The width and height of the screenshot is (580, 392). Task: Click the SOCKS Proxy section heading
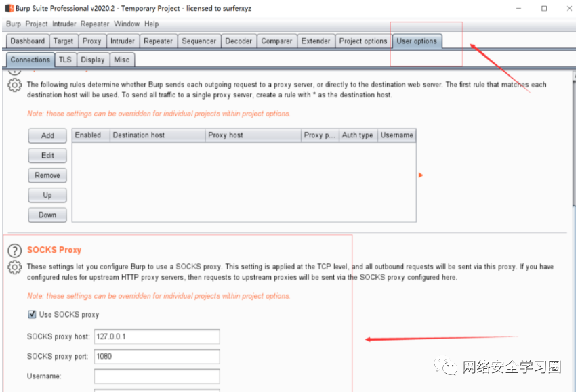point(54,250)
